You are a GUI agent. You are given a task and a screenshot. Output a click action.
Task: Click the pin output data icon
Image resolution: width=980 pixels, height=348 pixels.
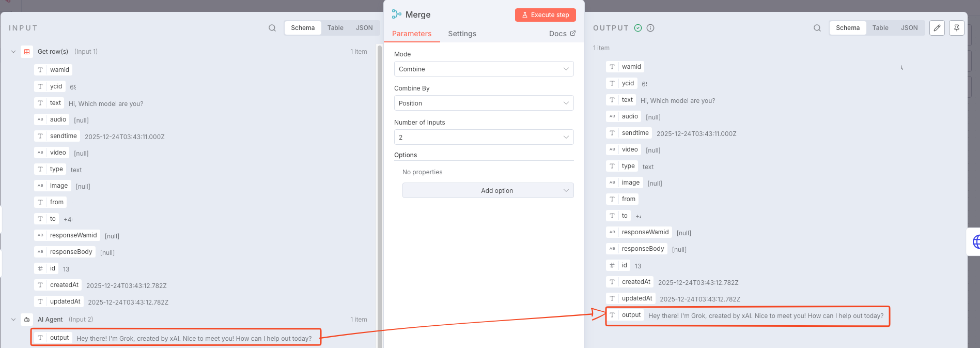point(957,28)
